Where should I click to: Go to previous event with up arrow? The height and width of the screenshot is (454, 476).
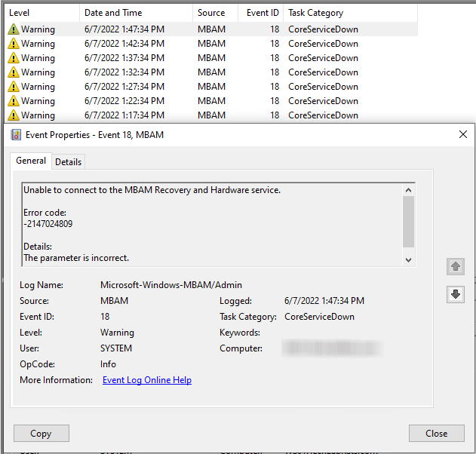click(x=456, y=267)
